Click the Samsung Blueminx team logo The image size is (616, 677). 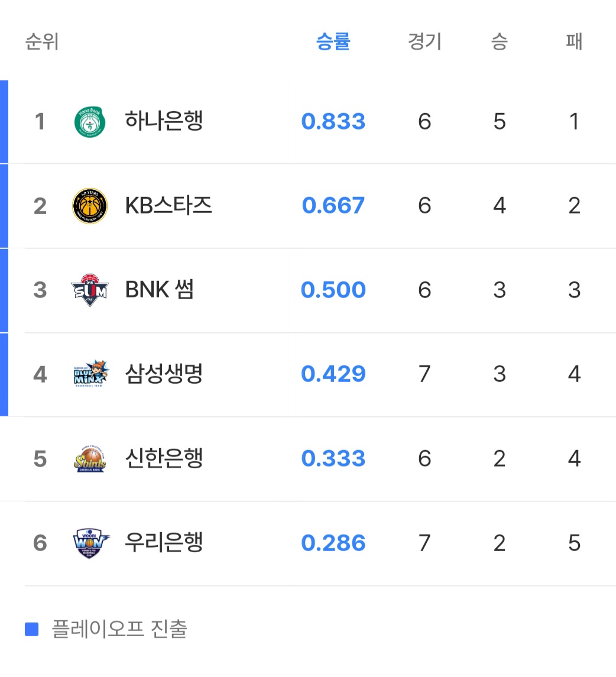90,374
